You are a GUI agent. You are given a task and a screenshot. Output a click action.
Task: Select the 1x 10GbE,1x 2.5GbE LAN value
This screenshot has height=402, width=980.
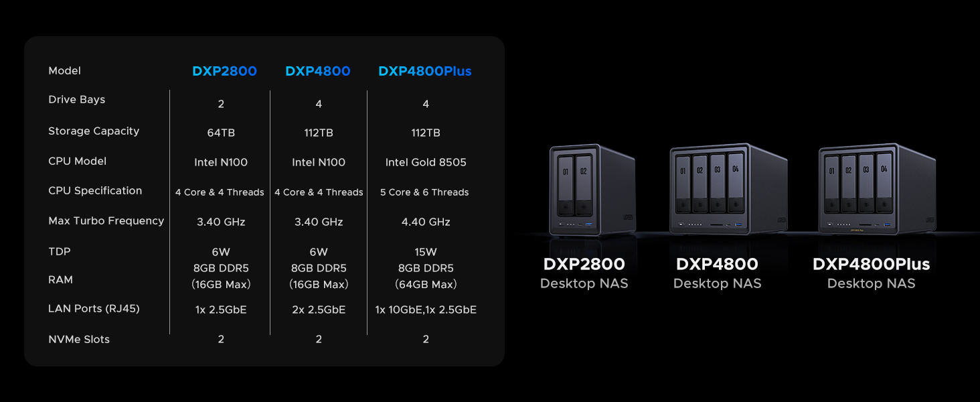click(x=426, y=310)
